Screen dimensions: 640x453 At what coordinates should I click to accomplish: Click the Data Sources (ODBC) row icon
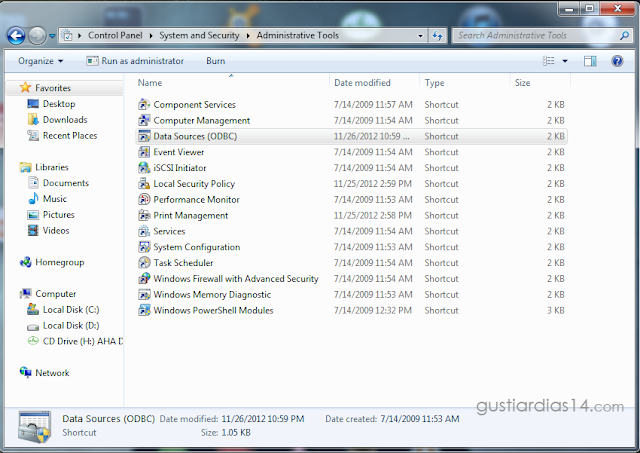144,136
